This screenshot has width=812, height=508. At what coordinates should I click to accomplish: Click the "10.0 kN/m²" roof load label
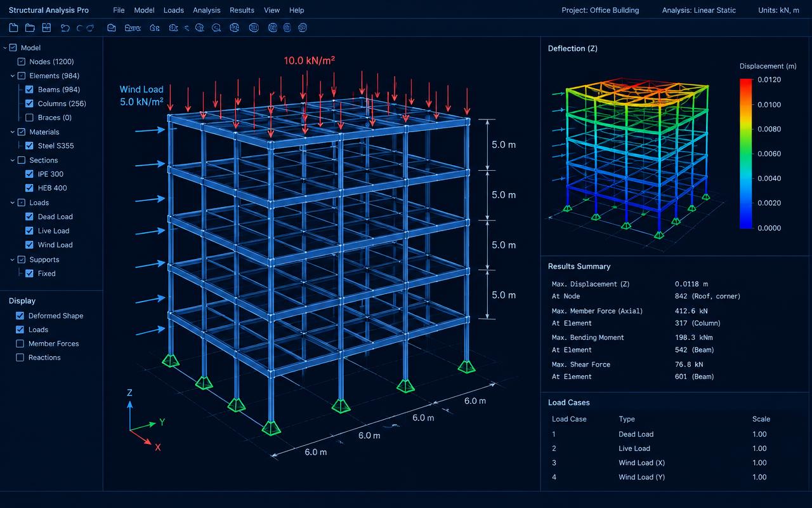click(x=309, y=61)
